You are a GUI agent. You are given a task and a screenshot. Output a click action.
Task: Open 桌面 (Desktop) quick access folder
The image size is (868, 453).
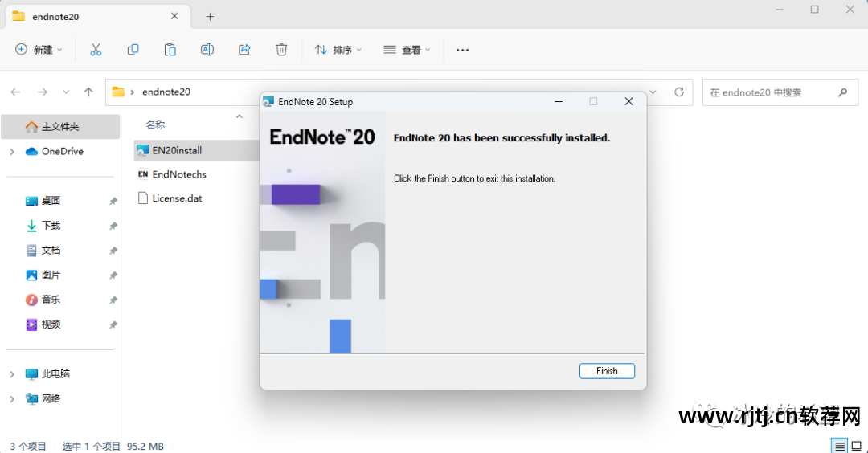pyautogui.click(x=51, y=201)
